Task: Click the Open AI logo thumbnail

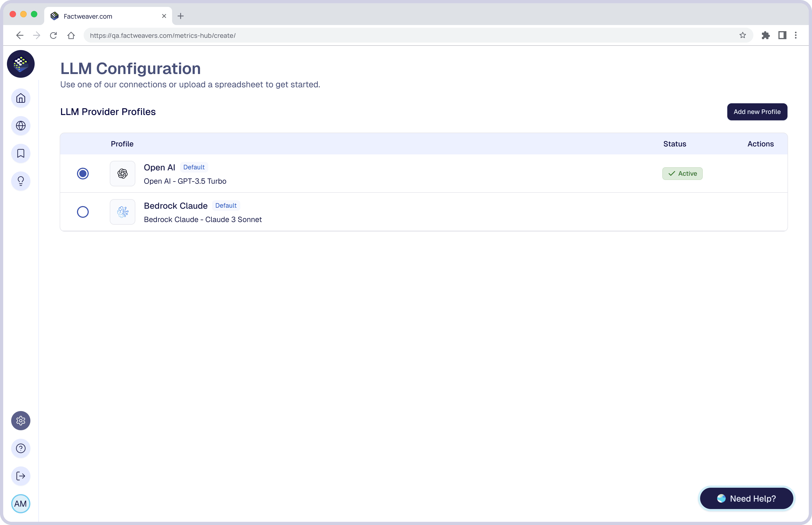Action: (x=123, y=174)
